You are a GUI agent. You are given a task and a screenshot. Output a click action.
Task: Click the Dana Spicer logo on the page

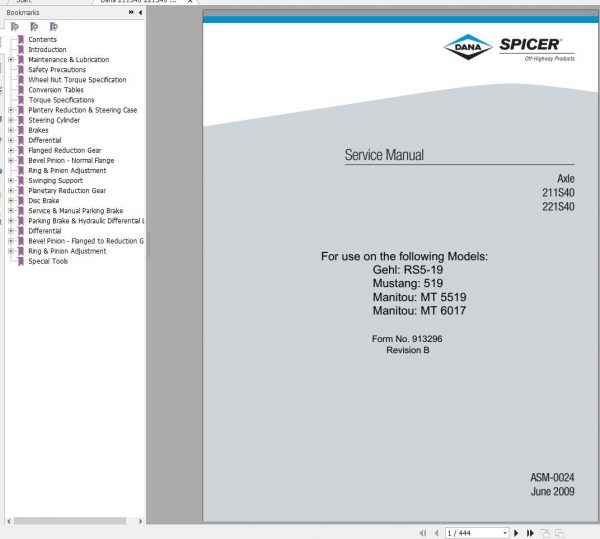tap(509, 47)
